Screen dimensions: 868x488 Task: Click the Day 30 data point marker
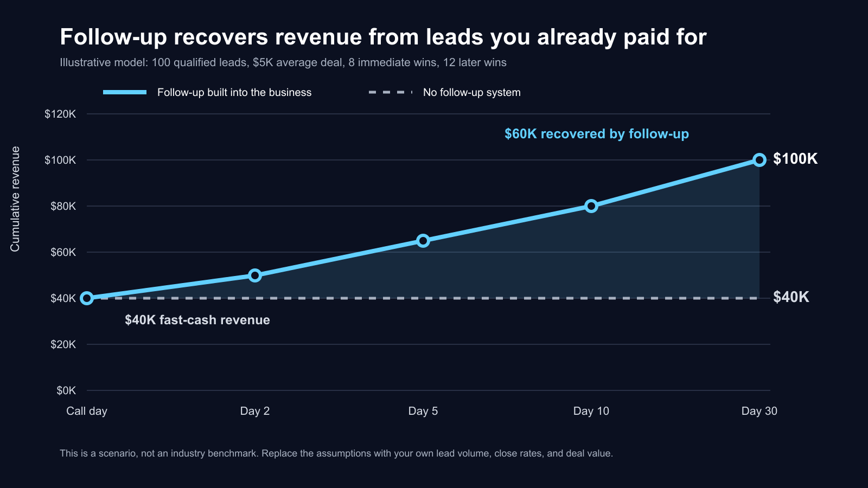tap(759, 160)
